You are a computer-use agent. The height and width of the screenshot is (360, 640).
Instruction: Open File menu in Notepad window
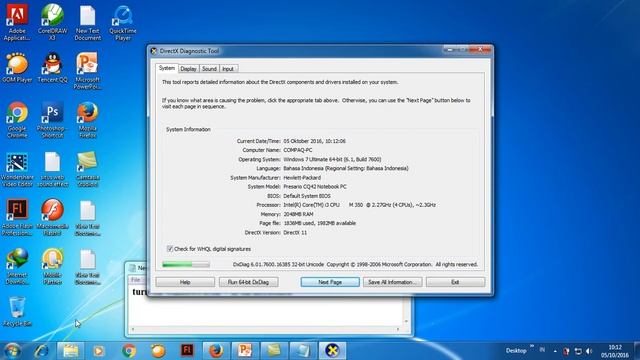[136, 280]
